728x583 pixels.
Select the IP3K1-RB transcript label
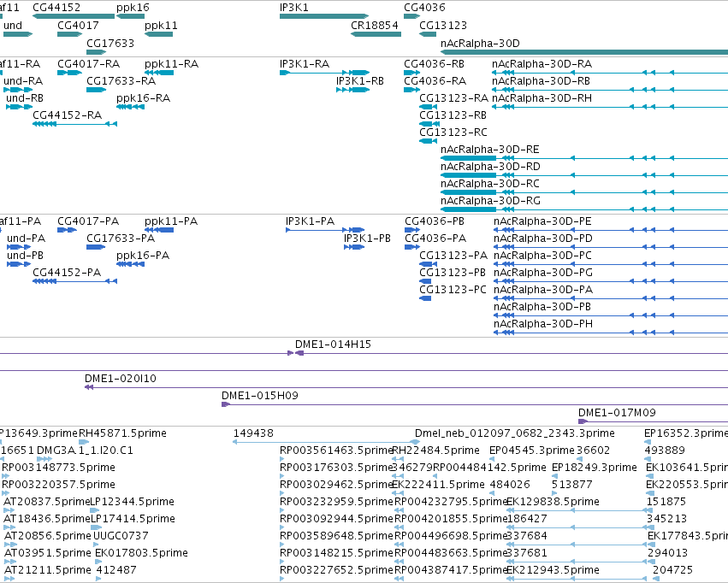(x=360, y=80)
